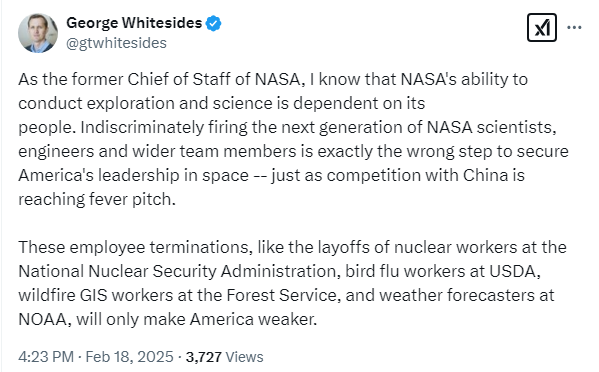This screenshot has width=599, height=372.
Task: Click 'America's leadership in space' text
Action: [133, 176]
